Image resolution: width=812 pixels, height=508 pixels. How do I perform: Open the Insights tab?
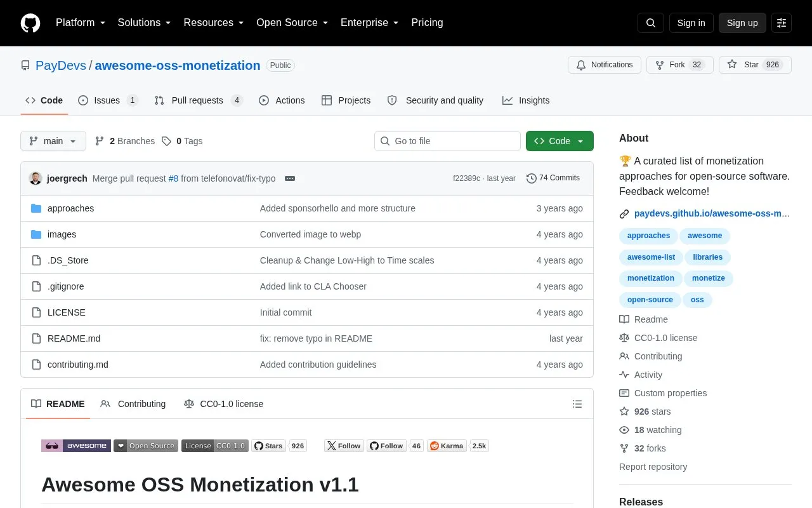pyautogui.click(x=526, y=100)
